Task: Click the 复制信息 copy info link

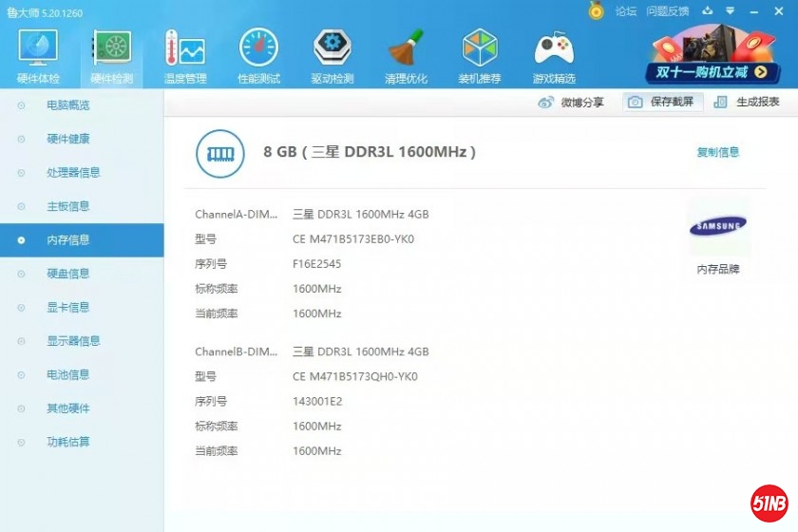Action: 717,152
